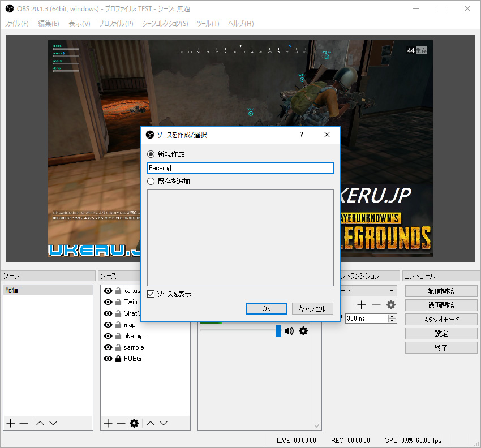Click the キャンセル button
The image size is (481, 448).
tap(312, 308)
